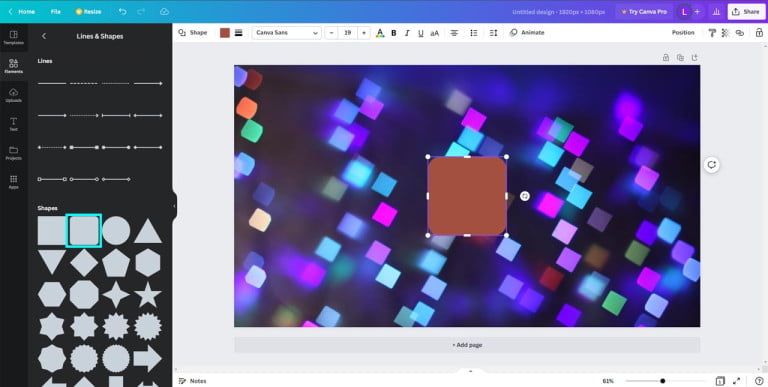Open text alignment options
This screenshot has width=768, height=387.
pyautogui.click(x=454, y=33)
